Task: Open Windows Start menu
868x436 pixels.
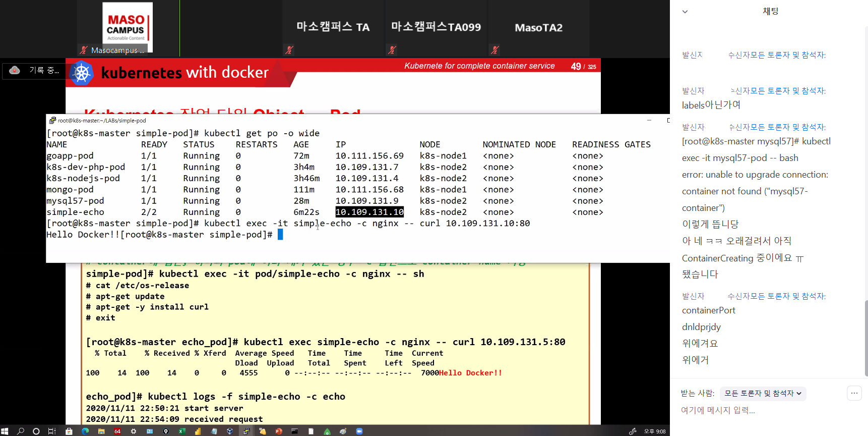Action: click(5, 431)
